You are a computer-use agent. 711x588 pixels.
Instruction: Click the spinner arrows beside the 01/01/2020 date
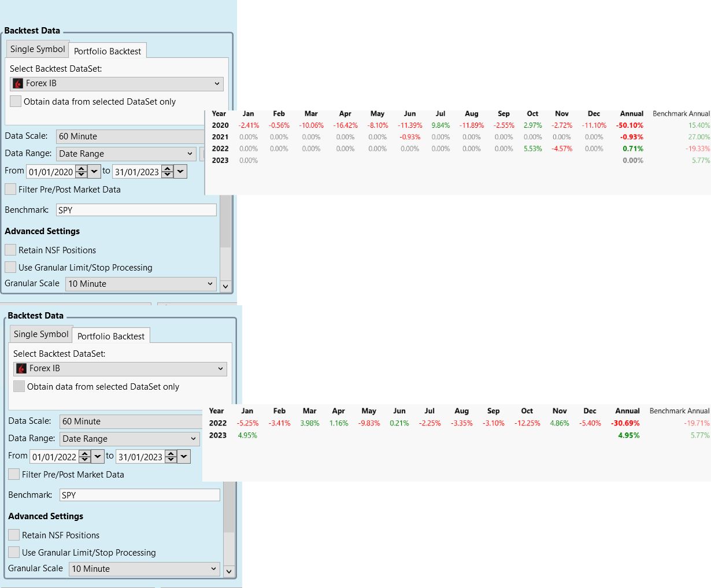82,172
